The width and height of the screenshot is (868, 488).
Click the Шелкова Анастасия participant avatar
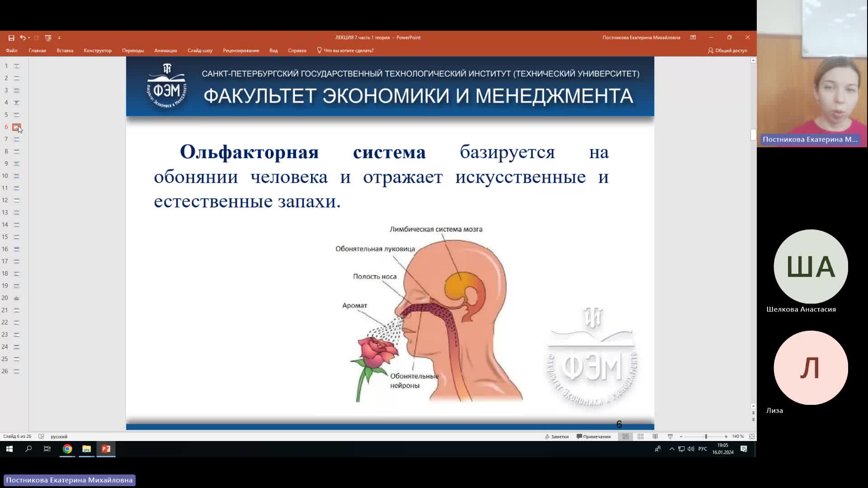click(x=811, y=267)
